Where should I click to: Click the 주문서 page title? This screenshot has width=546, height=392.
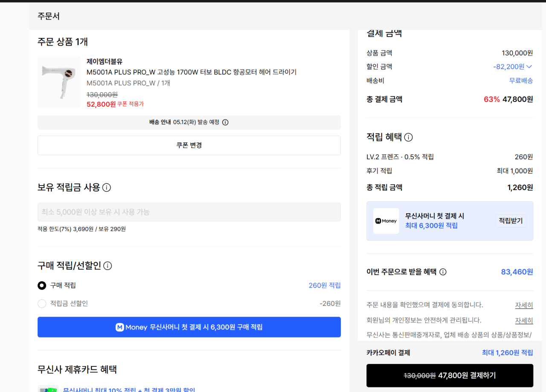(49, 16)
